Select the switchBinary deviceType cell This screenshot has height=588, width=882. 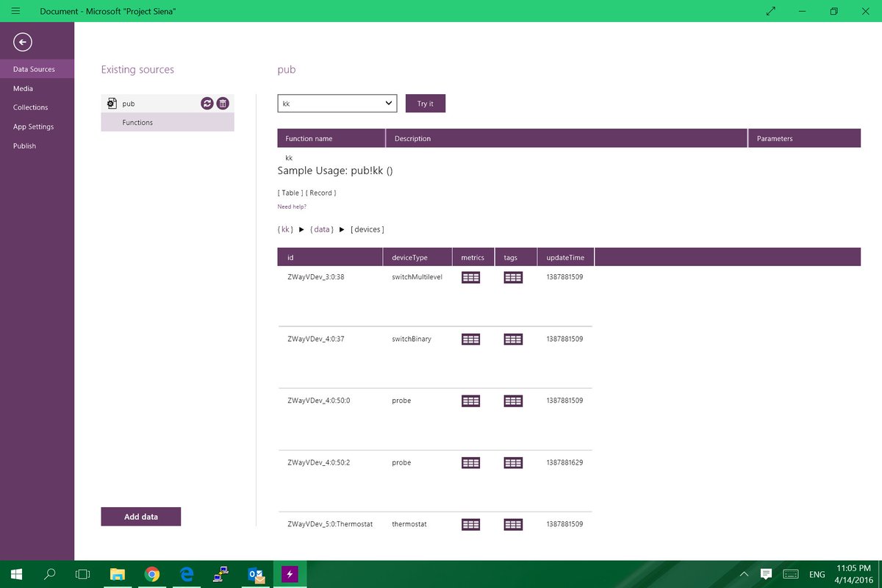(412, 339)
